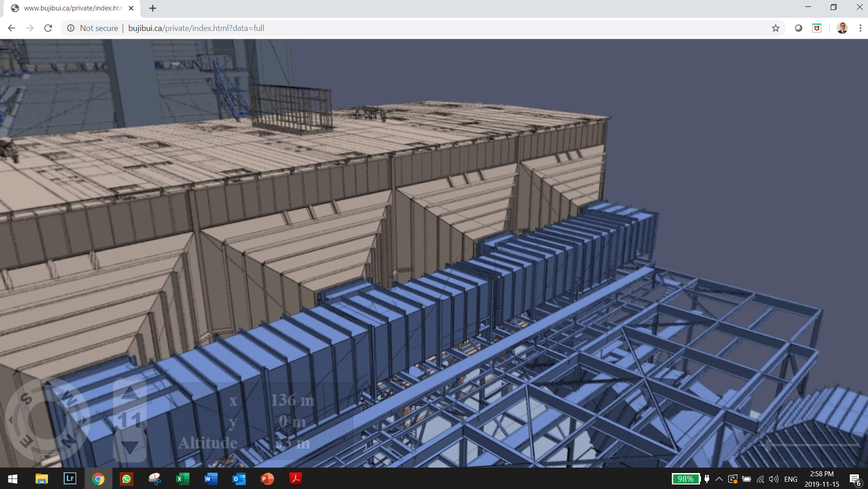The width and height of the screenshot is (868, 489).
Task: Click the ENG language indicator
Action: (x=791, y=479)
